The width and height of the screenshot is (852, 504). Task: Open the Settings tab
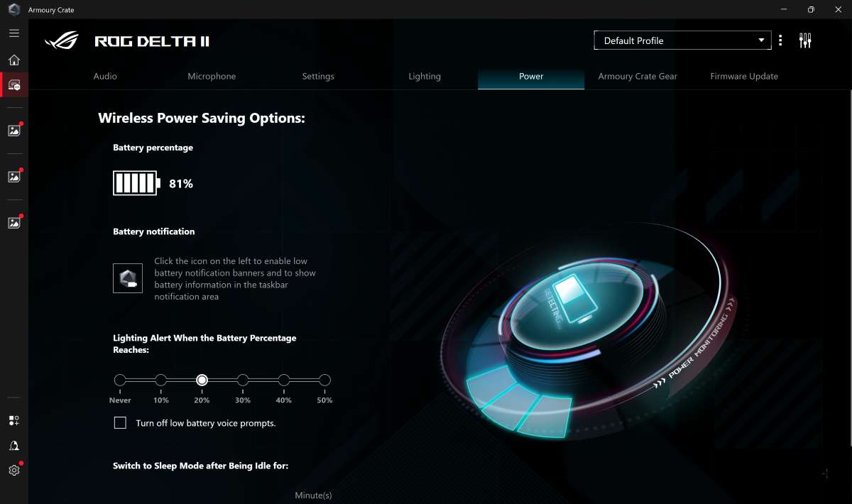pyautogui.click(x=318, y=76)
